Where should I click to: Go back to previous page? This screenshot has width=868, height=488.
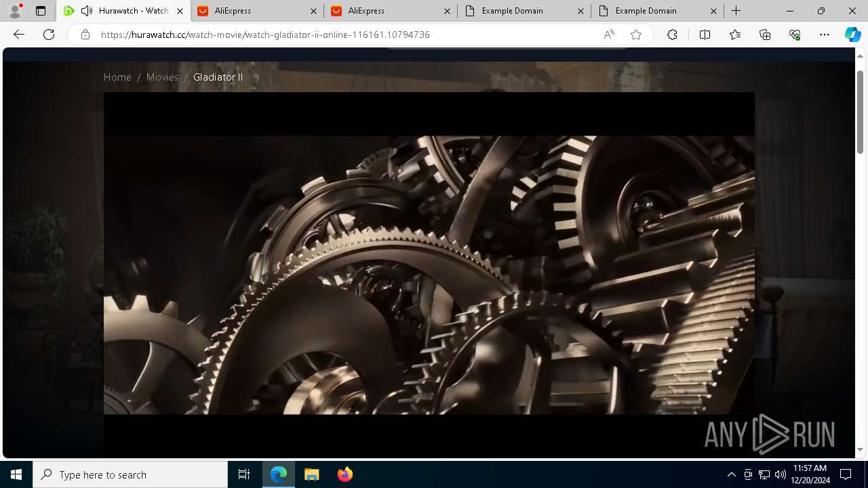(x=19, y=35)
